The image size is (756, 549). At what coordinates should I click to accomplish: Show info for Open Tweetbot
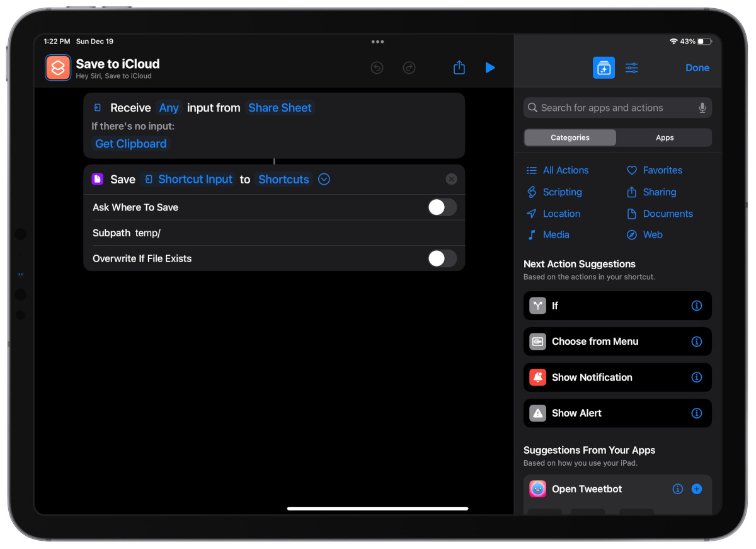tap(678, 489)
